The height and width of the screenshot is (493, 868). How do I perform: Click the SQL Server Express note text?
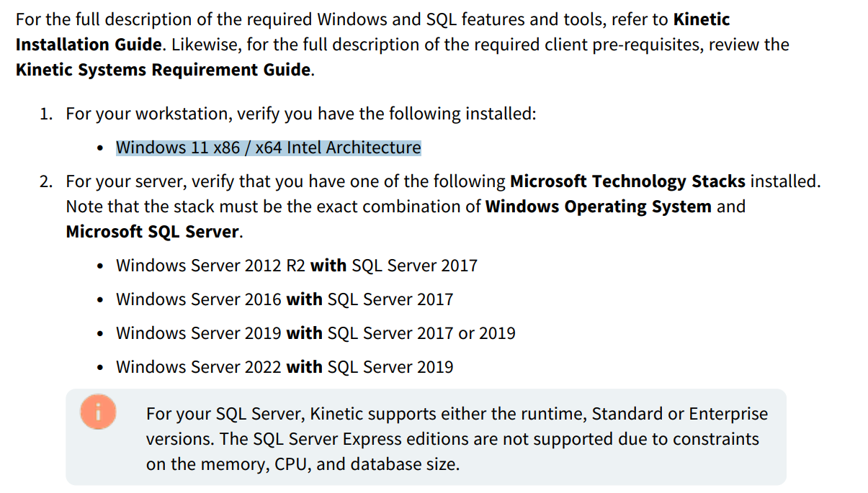coord(457,439)
